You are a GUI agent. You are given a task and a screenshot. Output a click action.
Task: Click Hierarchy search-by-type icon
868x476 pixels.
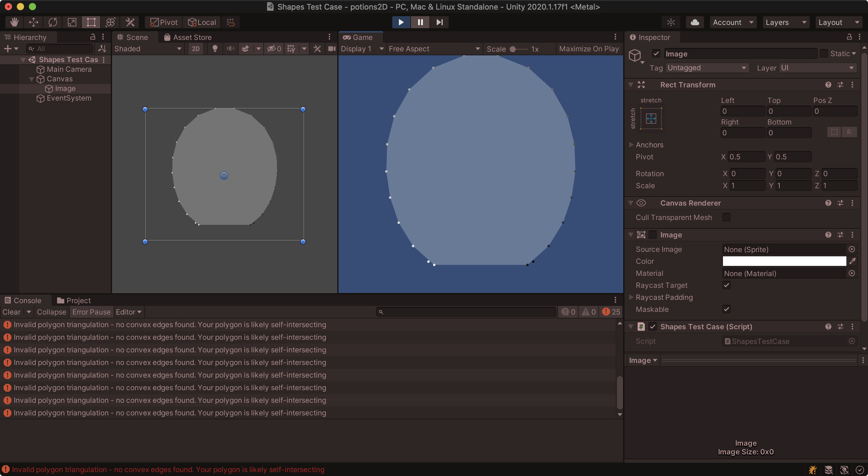[102, 49]
